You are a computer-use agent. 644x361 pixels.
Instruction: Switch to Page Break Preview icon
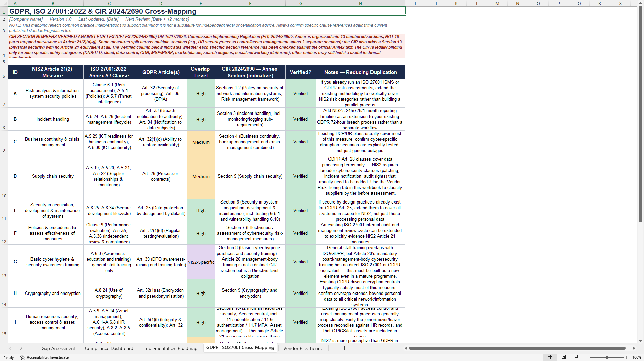pos(577,357)
